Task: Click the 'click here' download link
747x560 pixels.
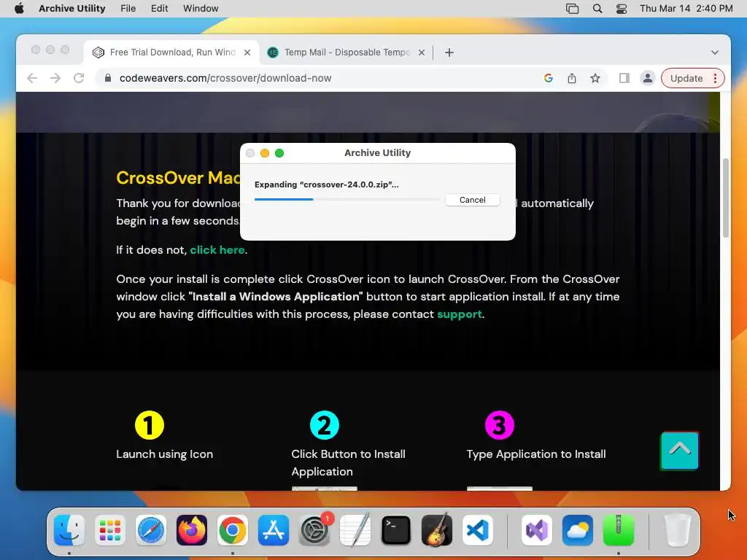Action: [x=217, y=250]
